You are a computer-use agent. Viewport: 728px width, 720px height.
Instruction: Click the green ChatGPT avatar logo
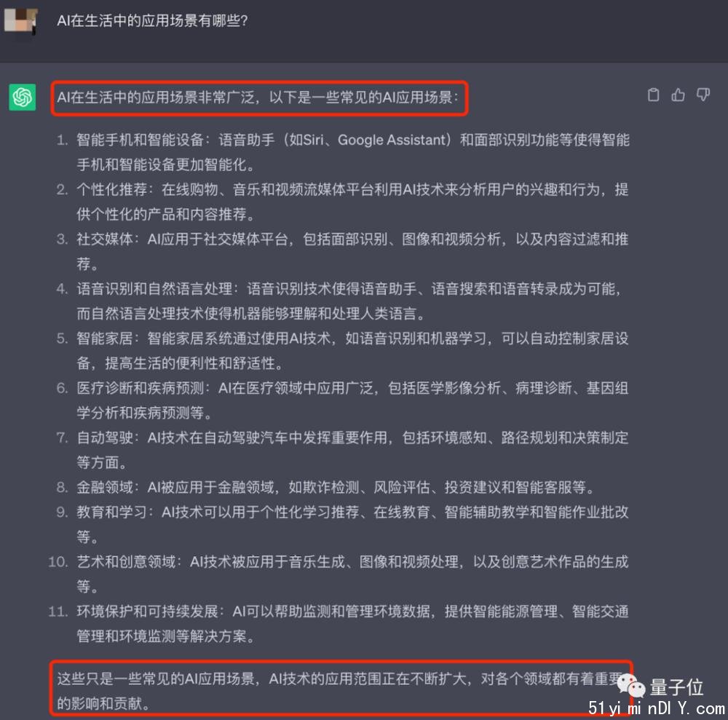click(23, 97)
